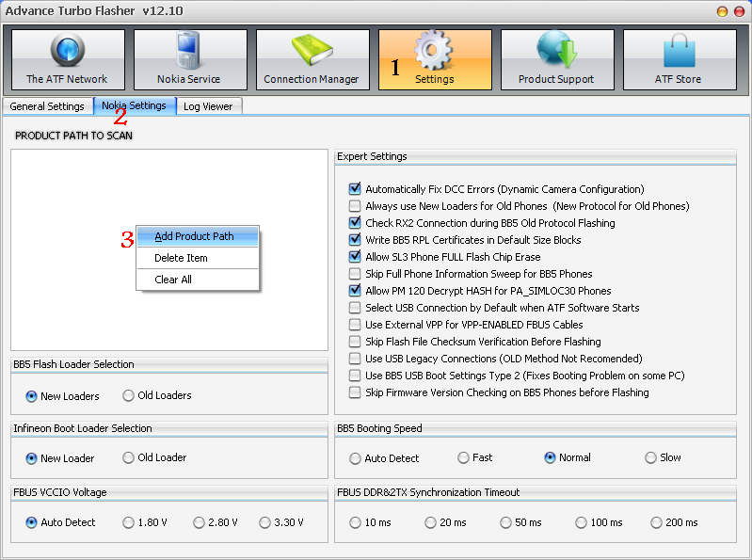Uncheck Allow PM 120 Decrypt HASH option
The width and height of the screenshot is (752, 560).
(x=355, y=291)
